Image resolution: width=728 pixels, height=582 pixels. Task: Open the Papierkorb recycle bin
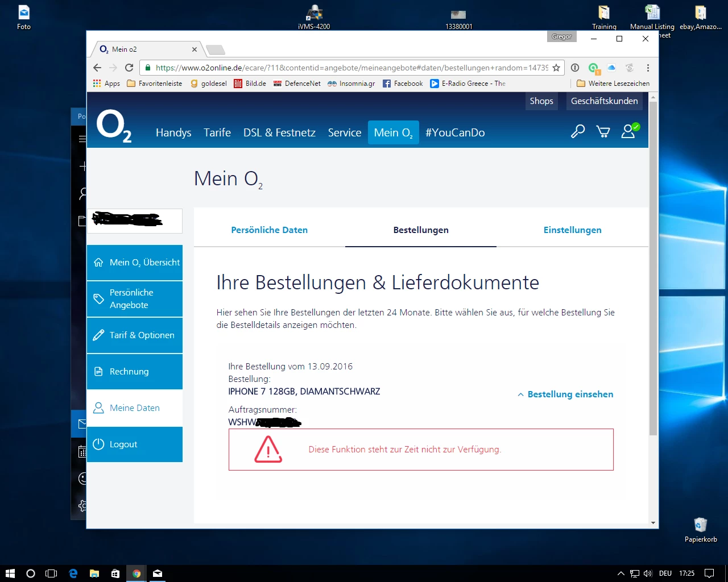[701, 530]
